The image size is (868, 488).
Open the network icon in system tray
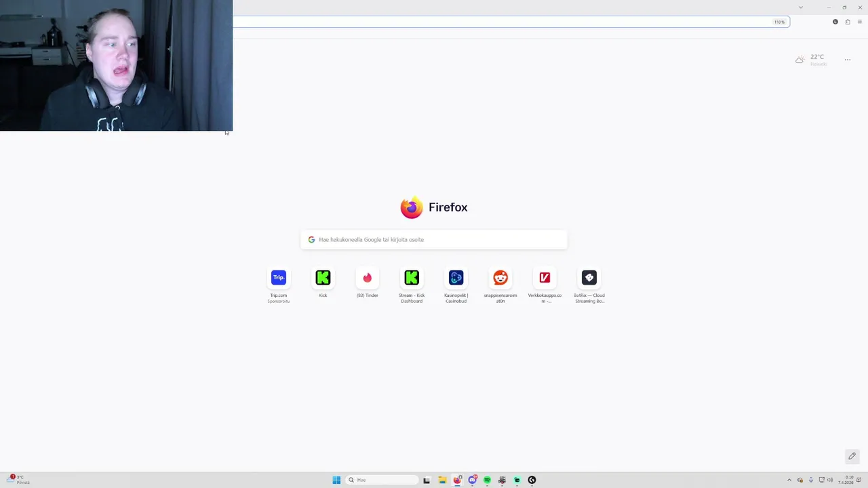click(822, 480)
